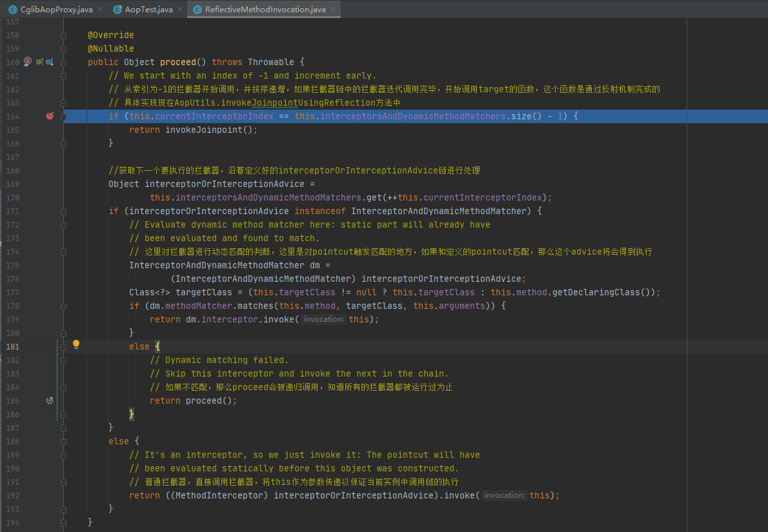Click line number 170 in the gutter
Screen dimensions: 768x532
click(x=13, y=198)
